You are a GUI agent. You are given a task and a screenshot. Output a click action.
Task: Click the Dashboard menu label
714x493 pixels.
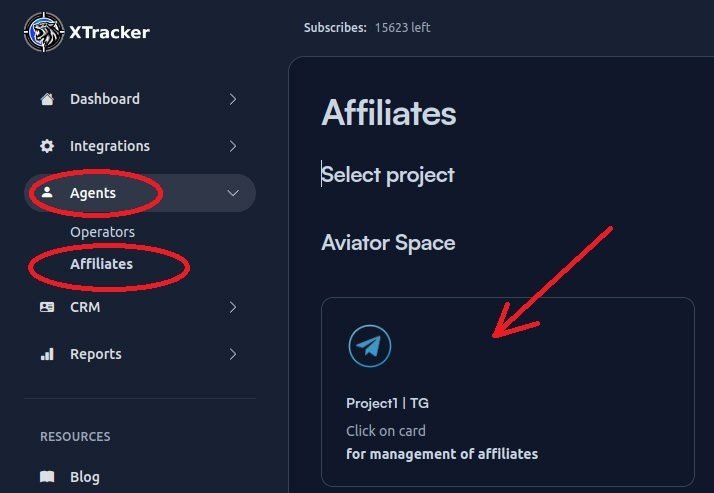point(105,99)
